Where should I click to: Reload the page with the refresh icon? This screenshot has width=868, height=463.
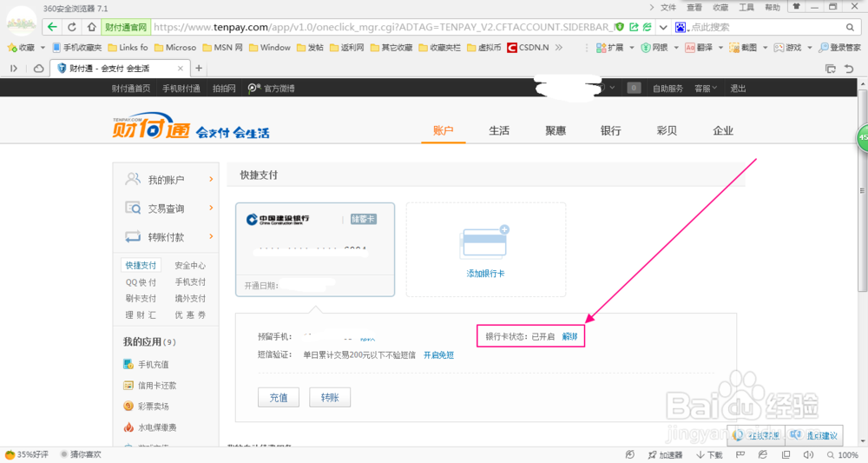coord(72,27)
